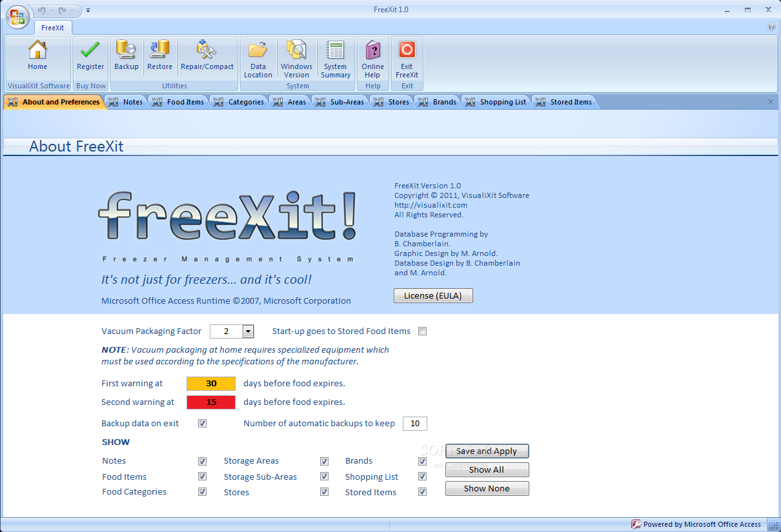Click the Vacuum Packaging Factor value box
Image resolution: width=781 pixels, height=532 pixels.
click(227, 331)
